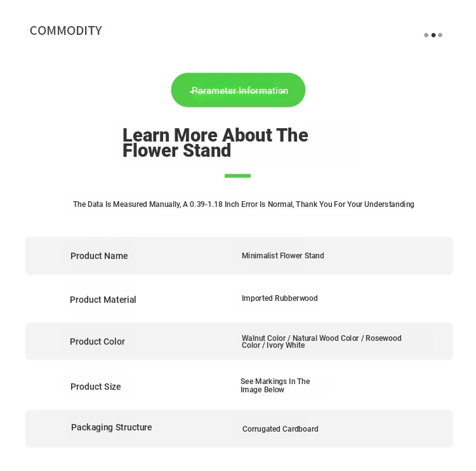Select the Packaging Structure label
Viewport: 476px width, 471px height.
click(111, 427)
